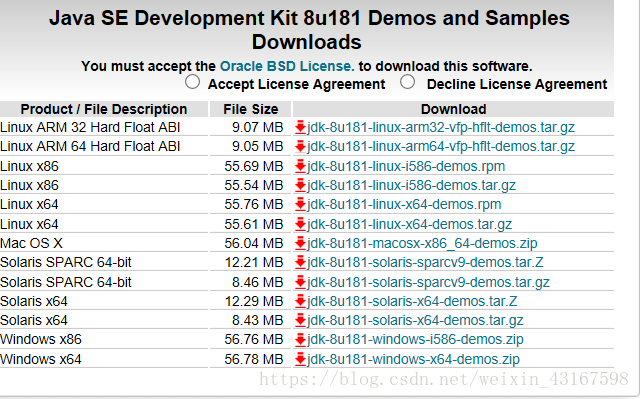Select the Windows x86 description cell
This screenshot has height=399, width=640.
tap(104, 339)
